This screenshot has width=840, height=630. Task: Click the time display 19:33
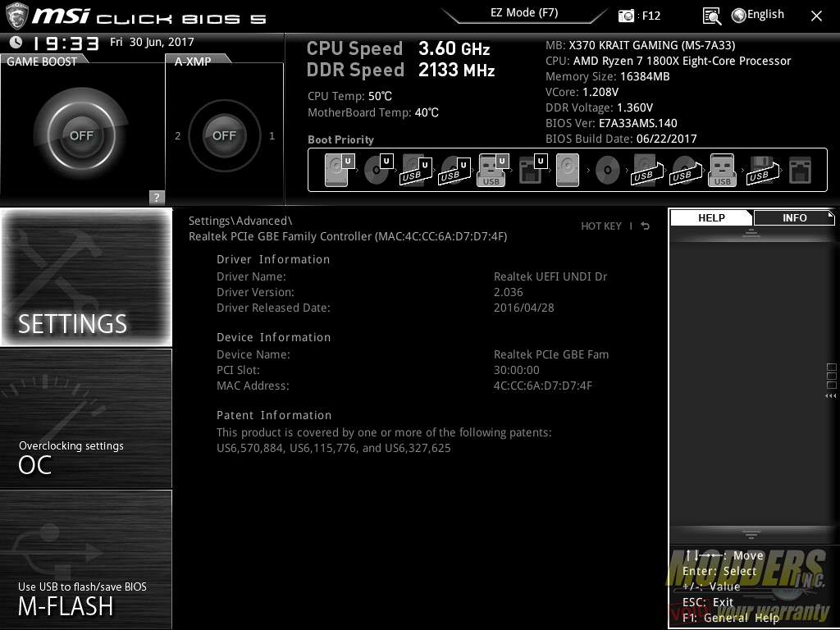(x=66, y=43)
